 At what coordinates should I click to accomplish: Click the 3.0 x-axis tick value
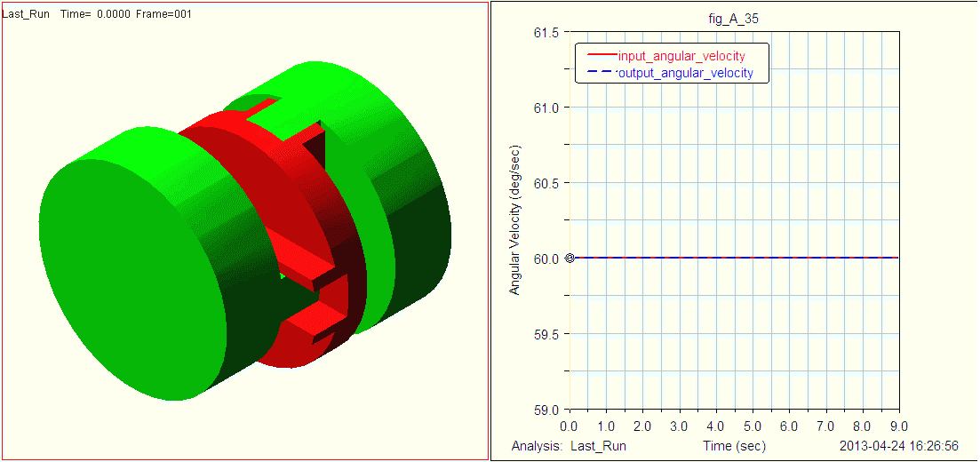[680, 426]
